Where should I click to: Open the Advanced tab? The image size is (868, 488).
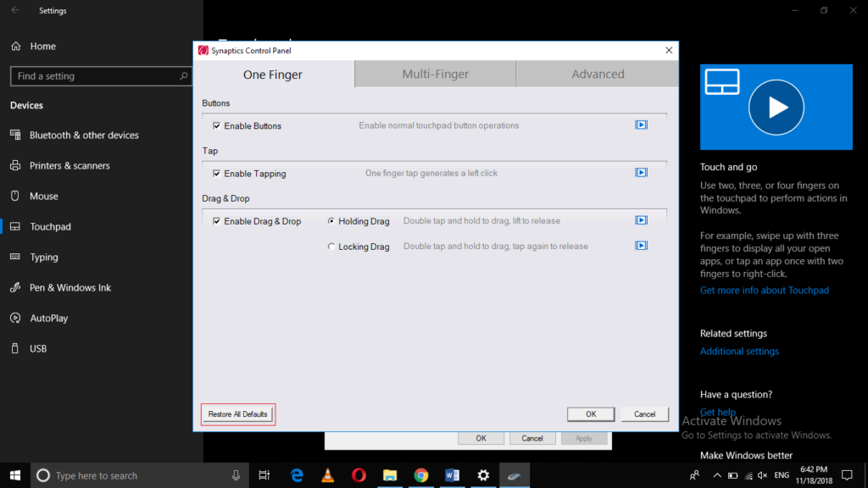pyautogui.click(x=597, y=74)
